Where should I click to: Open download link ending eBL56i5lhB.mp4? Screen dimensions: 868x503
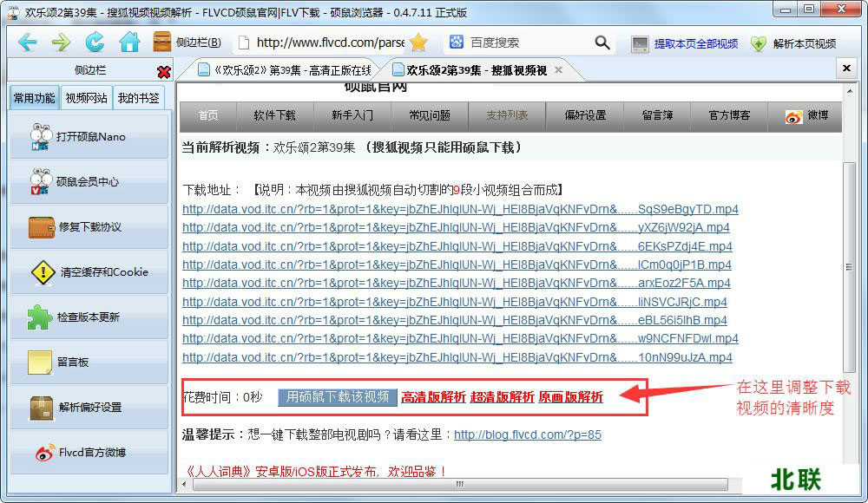(455, 320)
